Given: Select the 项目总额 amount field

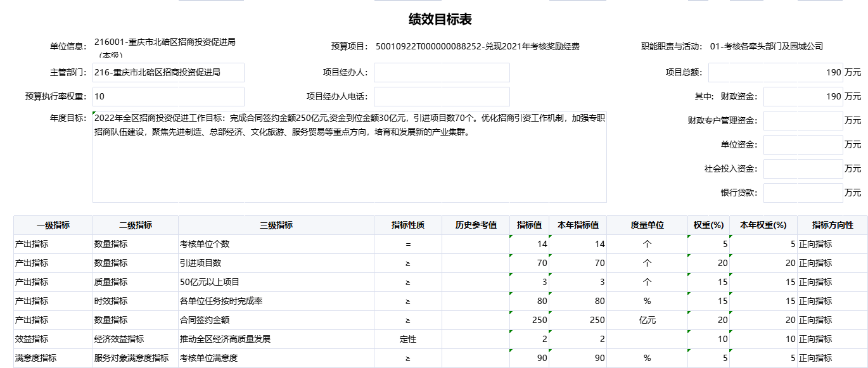Looking at the screenshot, I should (775, 73).
